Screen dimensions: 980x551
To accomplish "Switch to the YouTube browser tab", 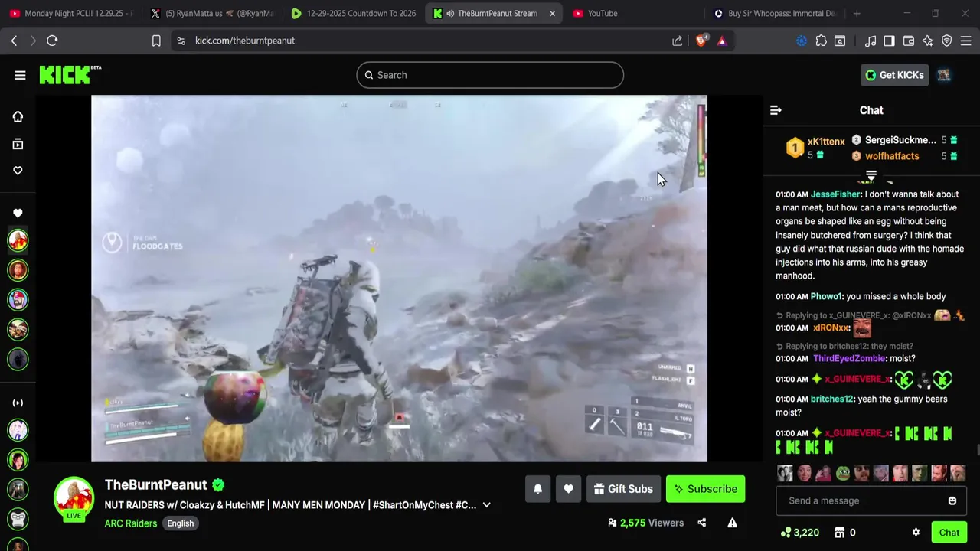I will click(x=634, y=13).
